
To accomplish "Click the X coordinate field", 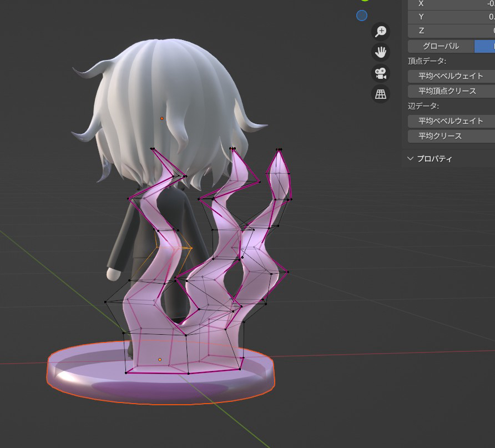I will (451, 4).
